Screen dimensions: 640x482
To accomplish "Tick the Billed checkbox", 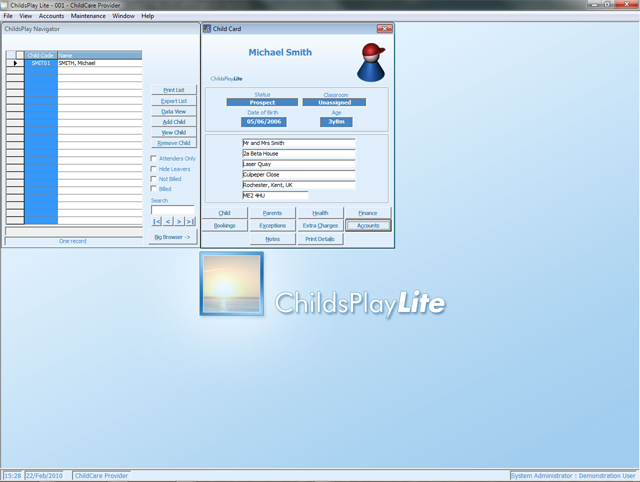I will click(153, 189).
